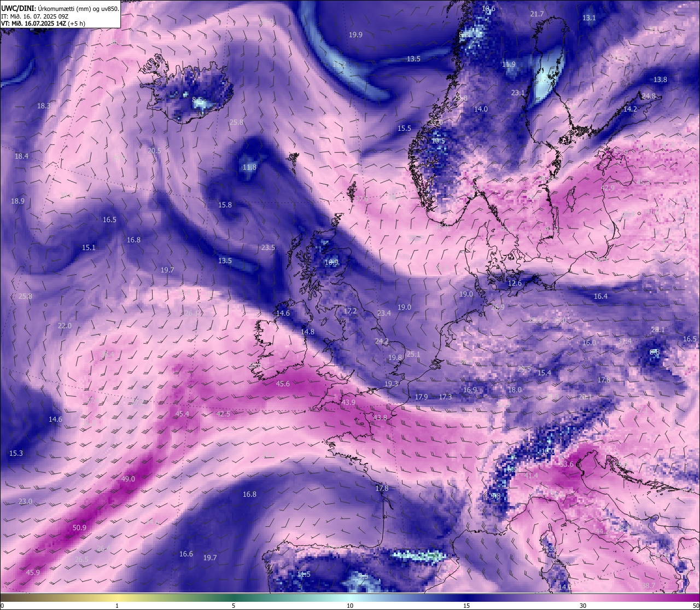The image size is (700, 610).
Task: Click the 45.9 value in bottom left
Action: tap(33, 572)
